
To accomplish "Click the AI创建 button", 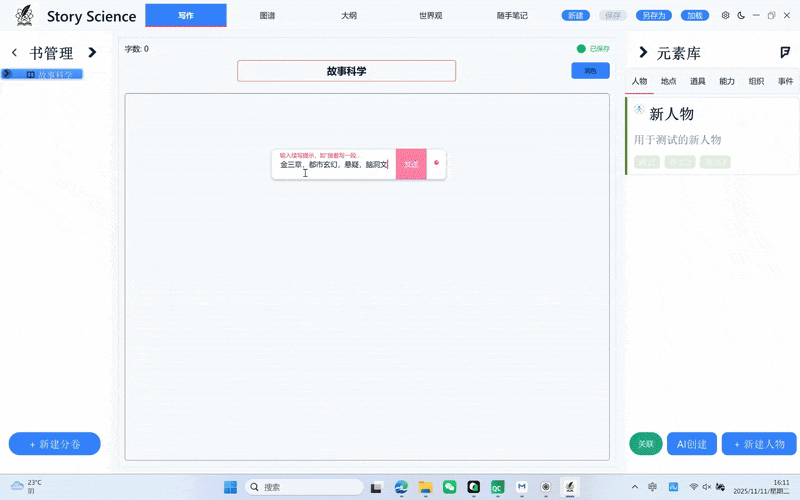I will click(692, 444).
